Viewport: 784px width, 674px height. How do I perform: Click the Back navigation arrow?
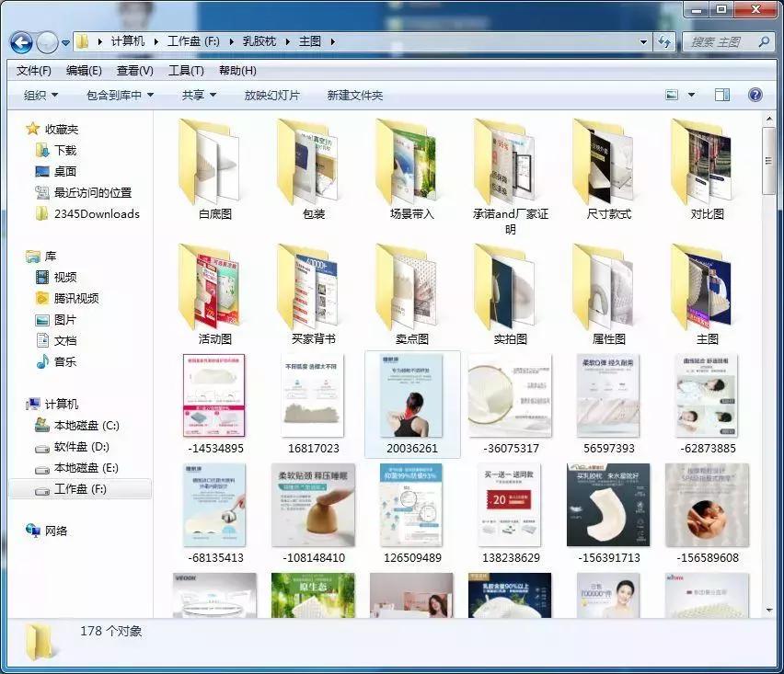[20, 41]
